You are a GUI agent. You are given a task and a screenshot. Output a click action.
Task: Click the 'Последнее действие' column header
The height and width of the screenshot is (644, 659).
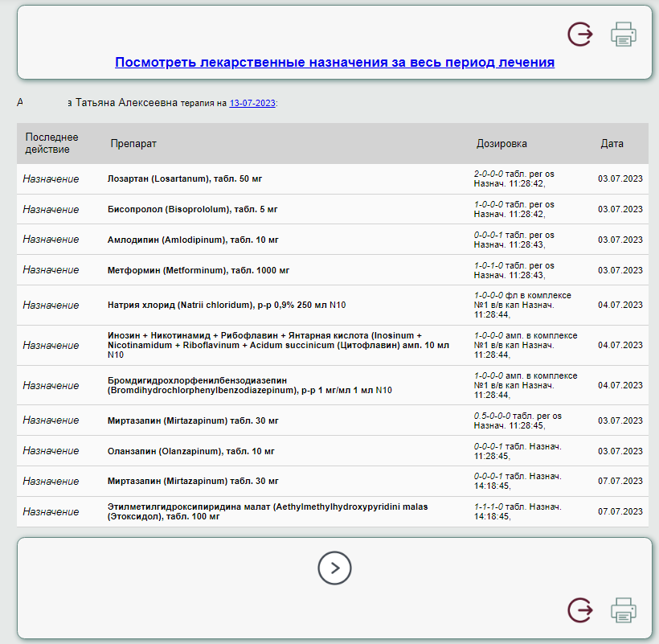coord(52,143)
